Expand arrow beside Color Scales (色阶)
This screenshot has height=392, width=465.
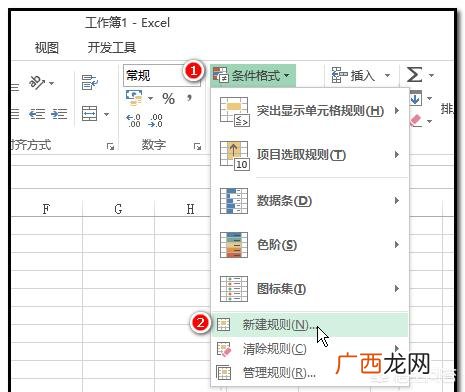tap(396, 245)
